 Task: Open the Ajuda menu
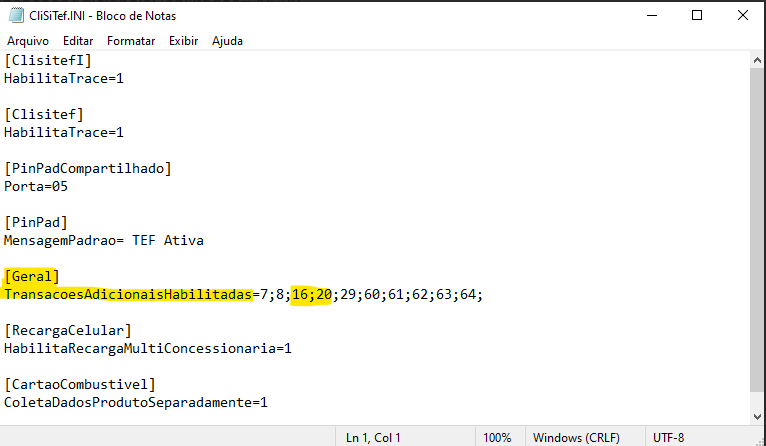click(x=227, y=41)
